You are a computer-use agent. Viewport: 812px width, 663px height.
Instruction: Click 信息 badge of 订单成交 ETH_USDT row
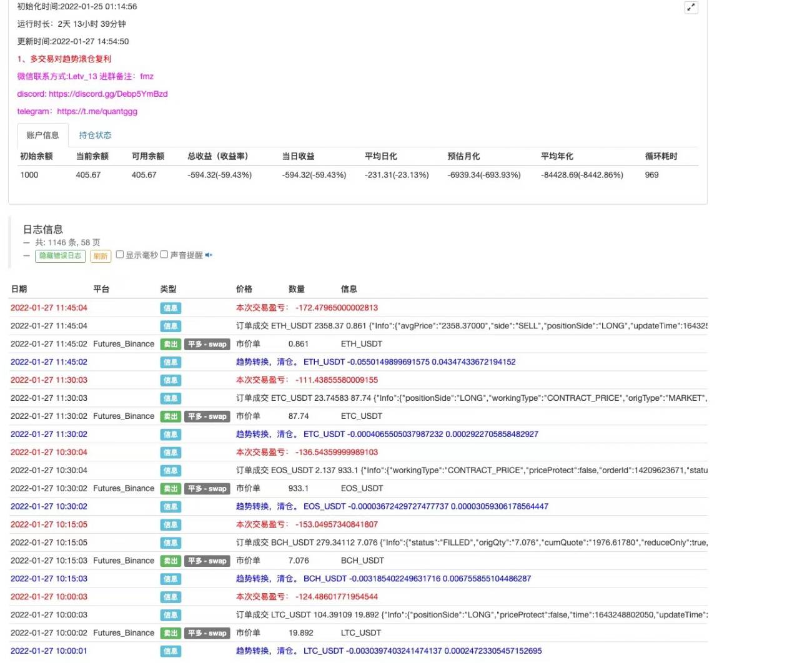point(171,326)
